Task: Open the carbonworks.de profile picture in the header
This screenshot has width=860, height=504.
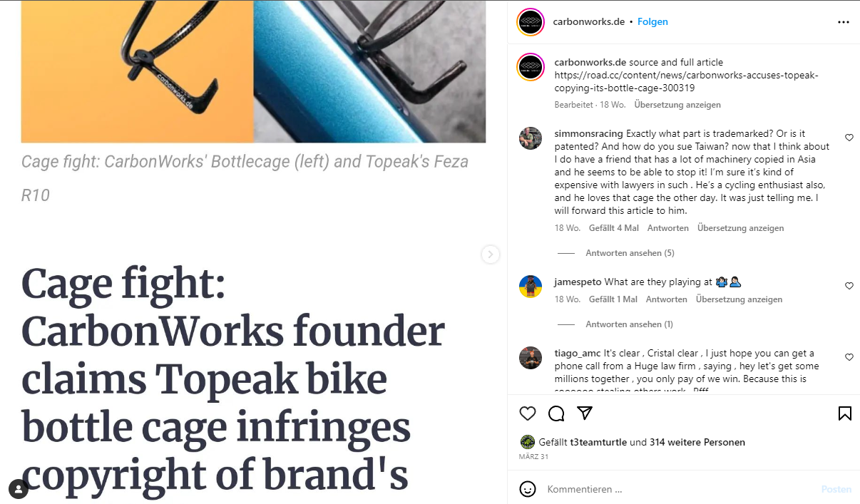Action: click(x=531, y=22)
